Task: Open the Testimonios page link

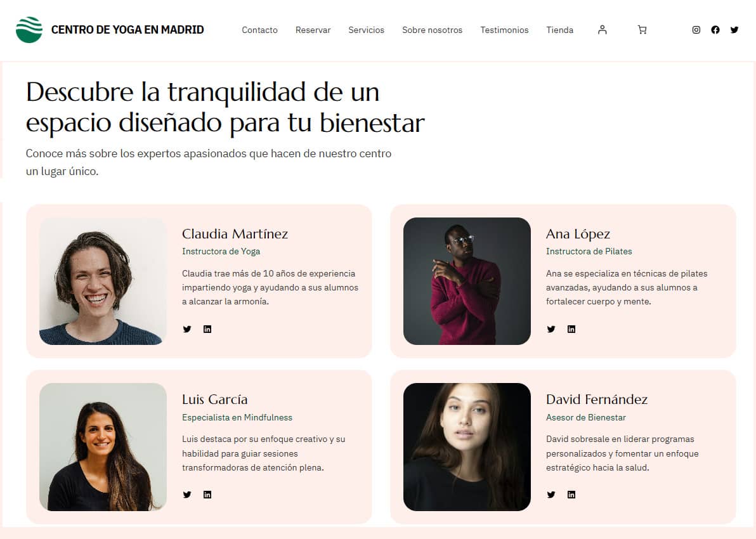Action: pyautogui.click(x=504, y=30)
